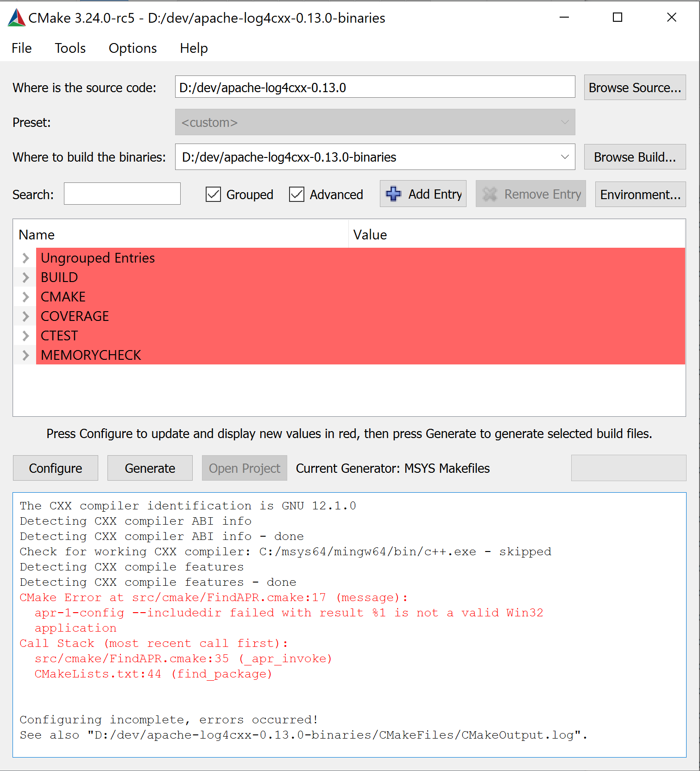Viewport: 700px width, 771px height.
Task: Select the BUILD row text
Action: tap(59, 277)
